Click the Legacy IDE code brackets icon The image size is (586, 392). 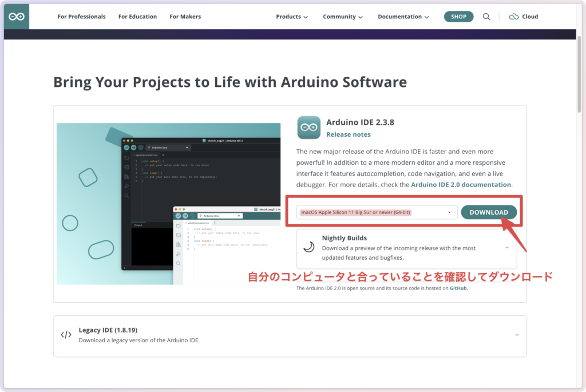66,335
